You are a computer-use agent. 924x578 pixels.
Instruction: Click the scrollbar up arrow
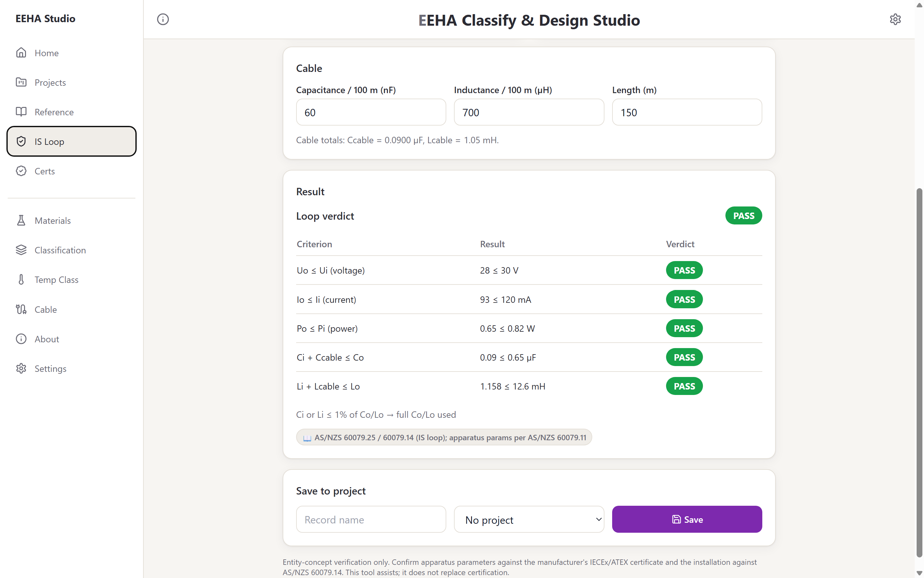point(920,5)
